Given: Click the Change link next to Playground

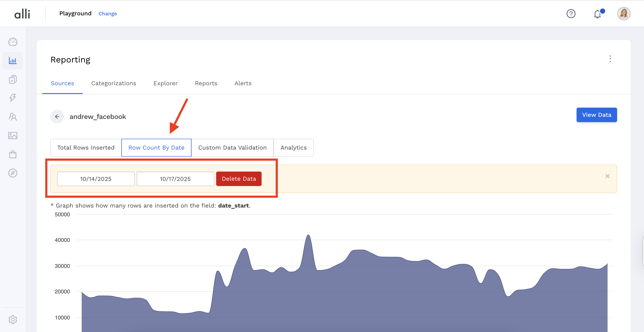Looking at the screenshot, I should (x=108, y=14).
